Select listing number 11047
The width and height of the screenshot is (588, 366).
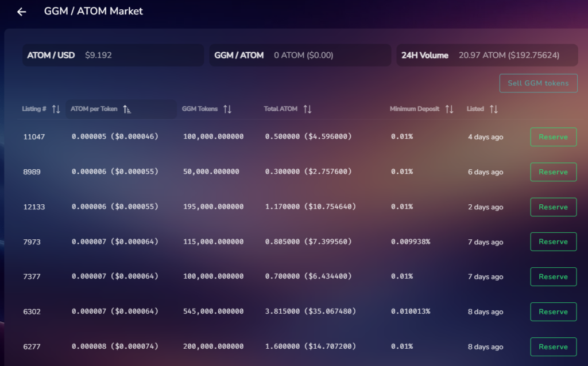tap(34, 137)
